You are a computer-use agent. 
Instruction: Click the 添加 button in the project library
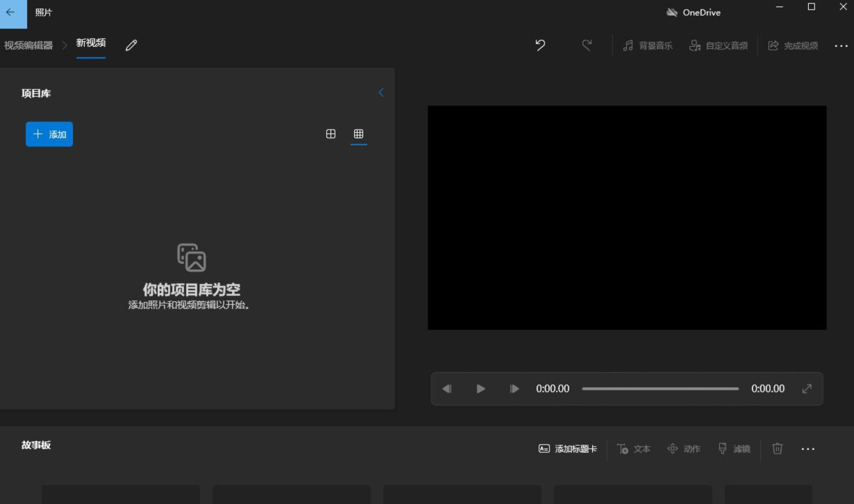49,134
